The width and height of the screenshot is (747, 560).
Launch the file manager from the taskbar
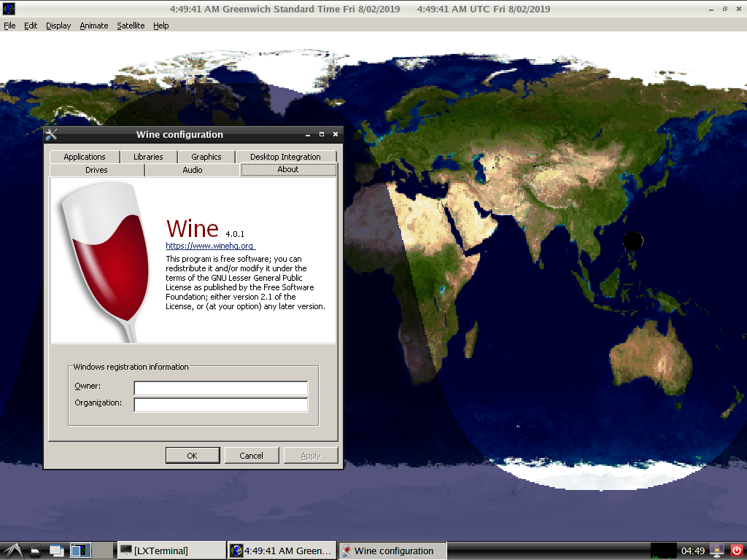coord(35,551)
